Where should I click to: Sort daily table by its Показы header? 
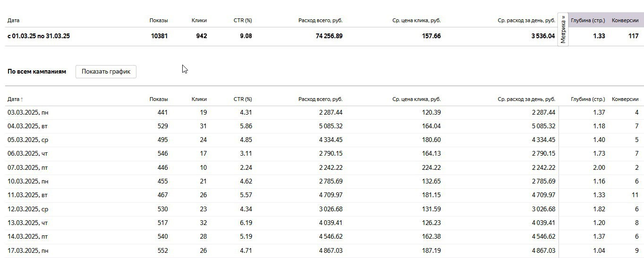pos(159,99)
